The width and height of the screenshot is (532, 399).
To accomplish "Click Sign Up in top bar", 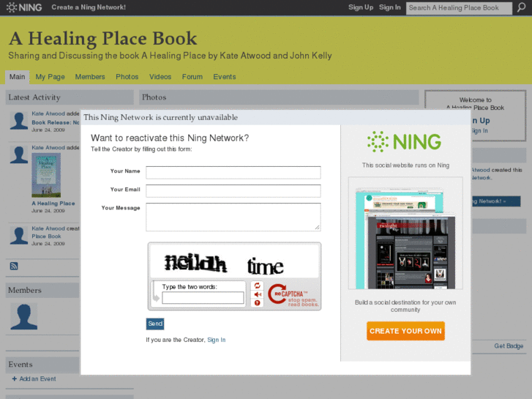I will click(x=361, y=7).
